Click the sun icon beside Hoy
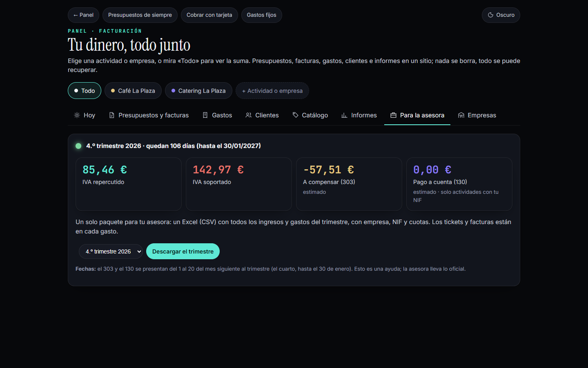 pos(77,115)
